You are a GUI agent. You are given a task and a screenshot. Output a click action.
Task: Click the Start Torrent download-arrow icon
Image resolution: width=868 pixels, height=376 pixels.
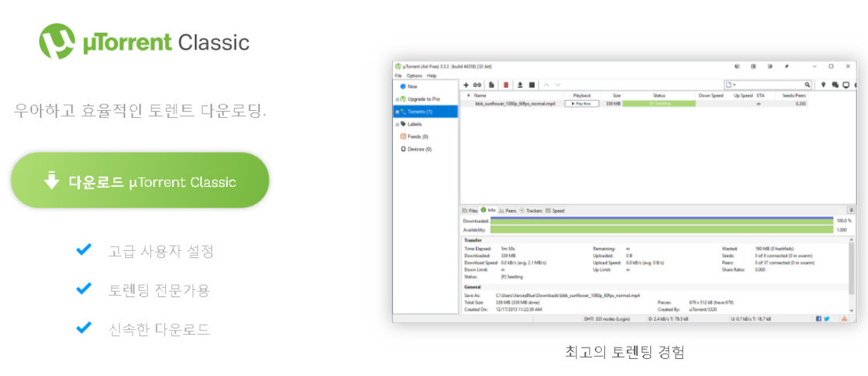coord(520,85)
